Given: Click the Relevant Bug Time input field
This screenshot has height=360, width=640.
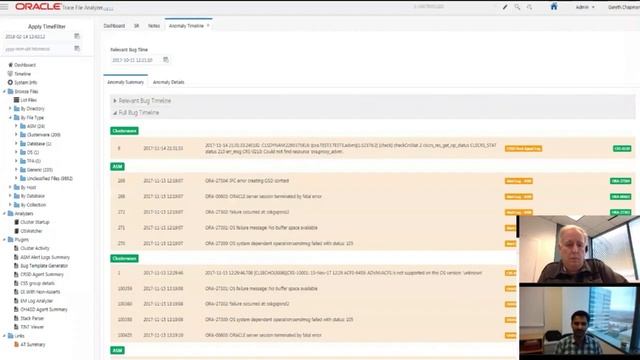Looking at the screenshot, I should point(136,60).
